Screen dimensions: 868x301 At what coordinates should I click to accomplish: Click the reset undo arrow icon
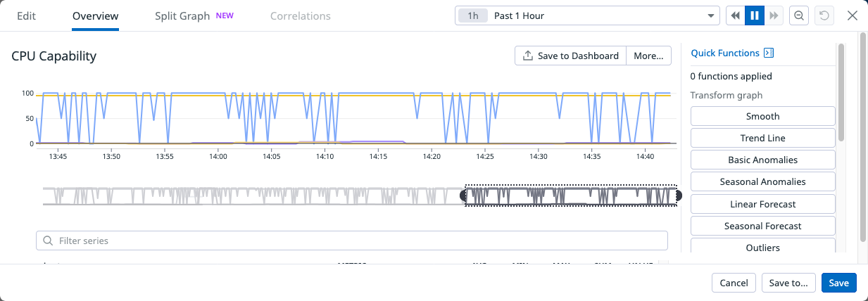click(x=823, y=15)
